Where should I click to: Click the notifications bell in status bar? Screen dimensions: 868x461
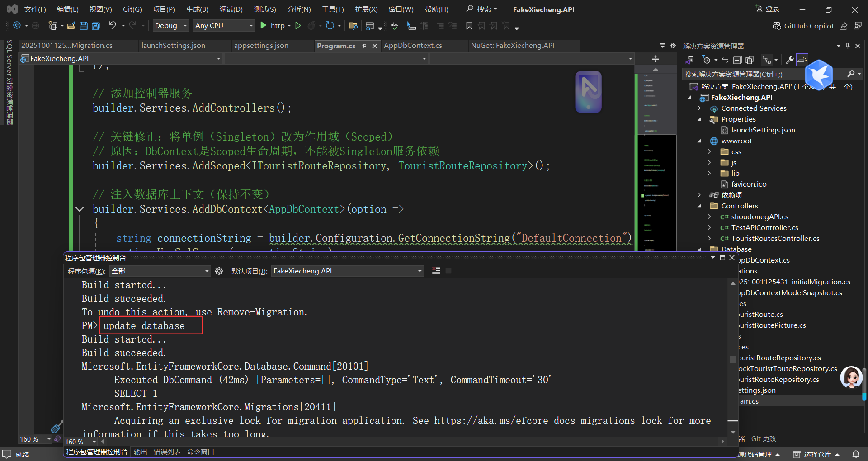(x=856, y=454)
